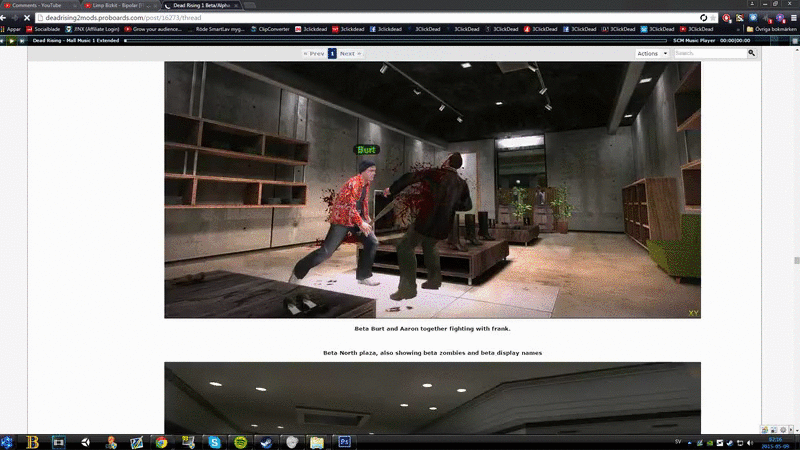Open a new browser tab
The width and height of the screenshot is (800, 450).
[249, 5]
